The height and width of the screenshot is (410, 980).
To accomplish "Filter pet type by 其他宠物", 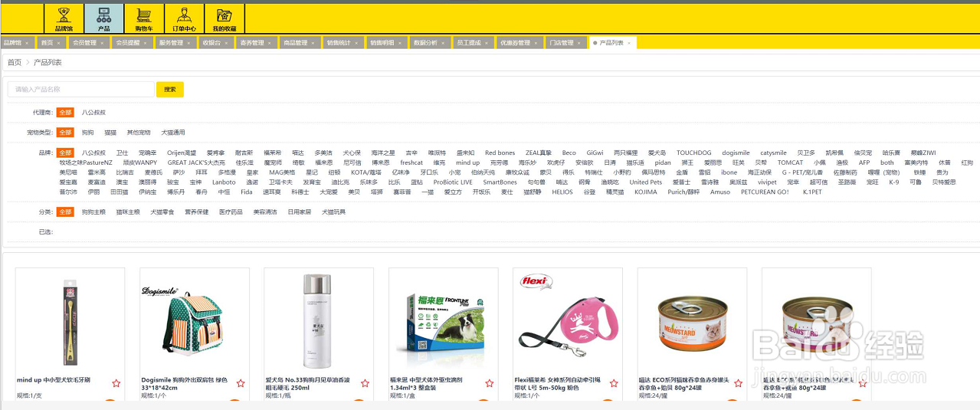I will pos(139,133).
